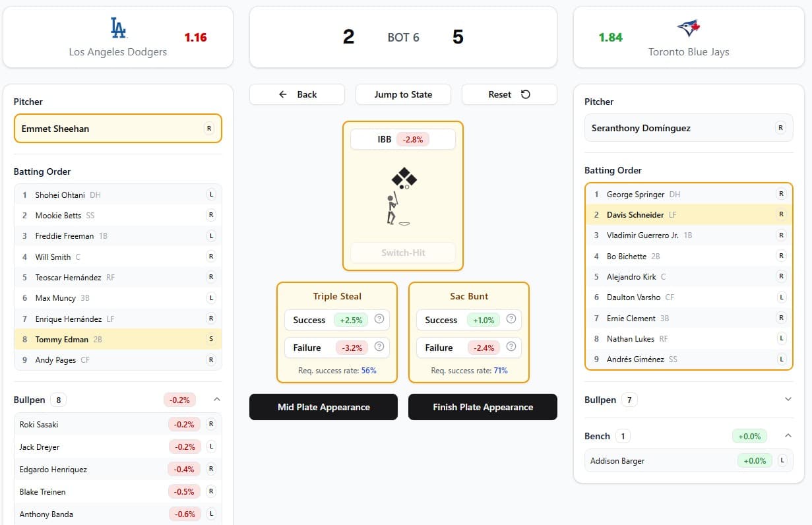Select Shohei Ohtani in the batting order
The width and height of the screenshot is (812, 525).
[61, 195]
